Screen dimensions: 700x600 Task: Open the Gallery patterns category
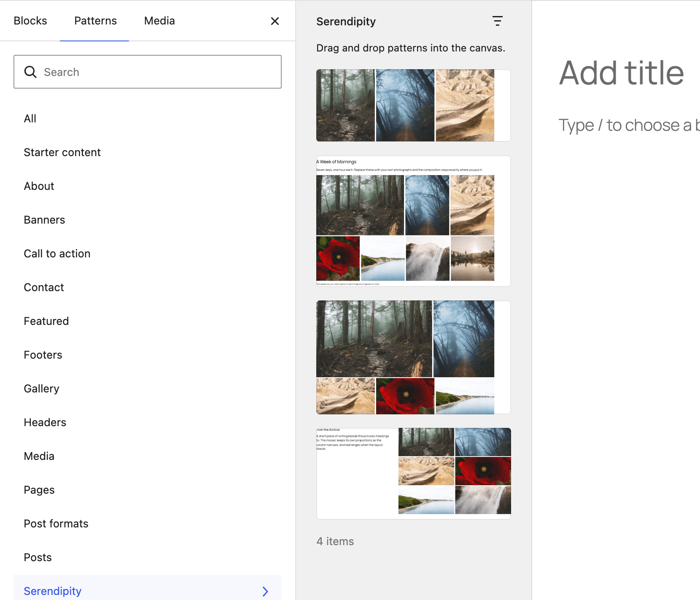tap(148, 389)
